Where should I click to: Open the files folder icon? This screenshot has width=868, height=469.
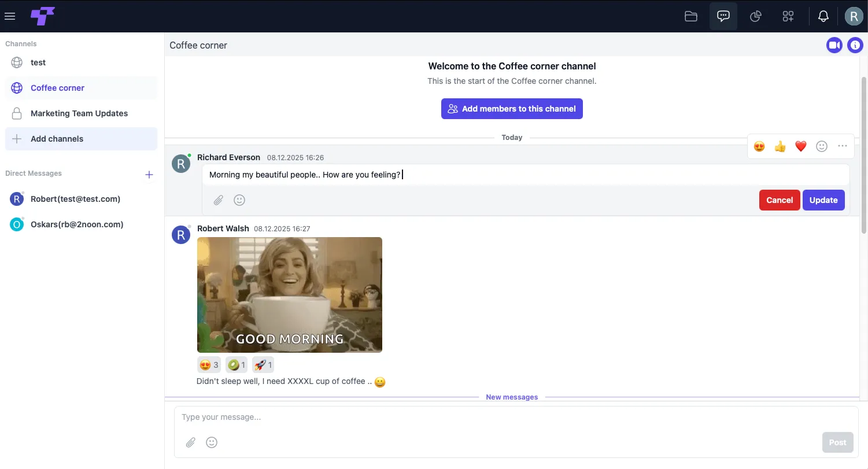tap(691, 16)
